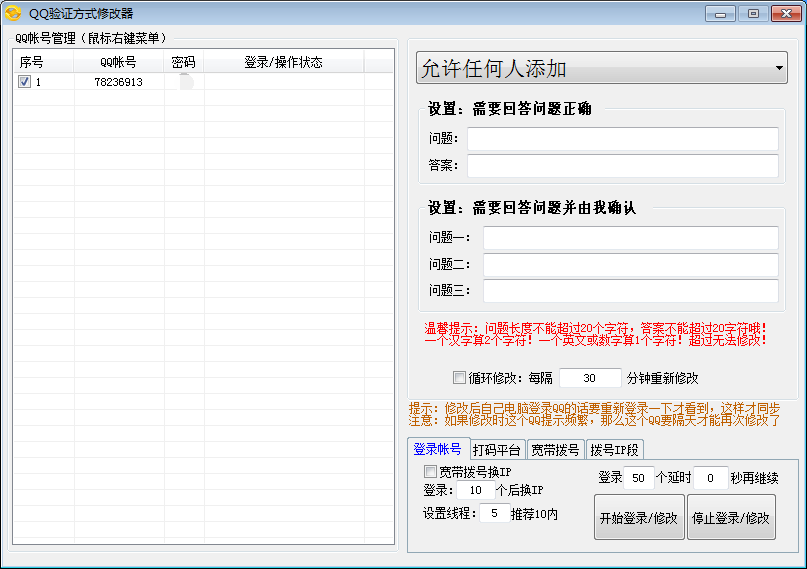Click the 密码 column header
The height and width of the screenshot is (569, 807).
184,62
